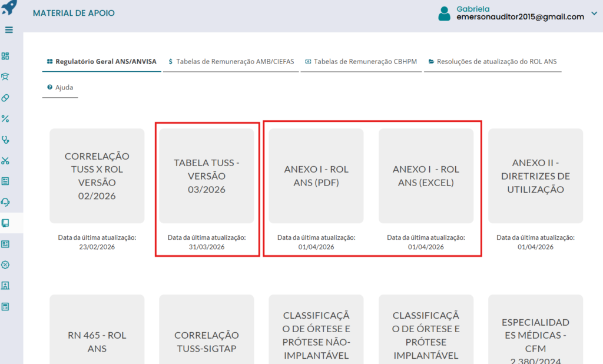The image size is (603, 364).
Task: Click date 01/04/2026 under ROL ANS (EXCEL)
Action: [426, 247]
